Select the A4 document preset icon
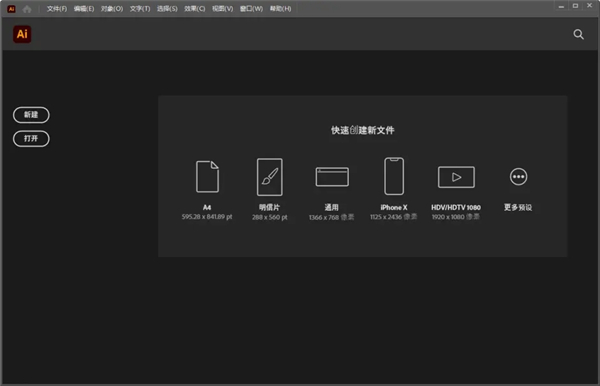This screenshot has height=386, width=600. [x=207, y=176]
